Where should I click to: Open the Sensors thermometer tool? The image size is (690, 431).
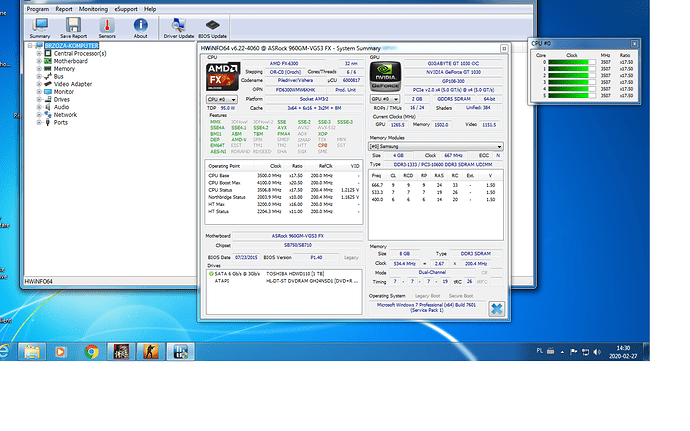pos(107,28)
